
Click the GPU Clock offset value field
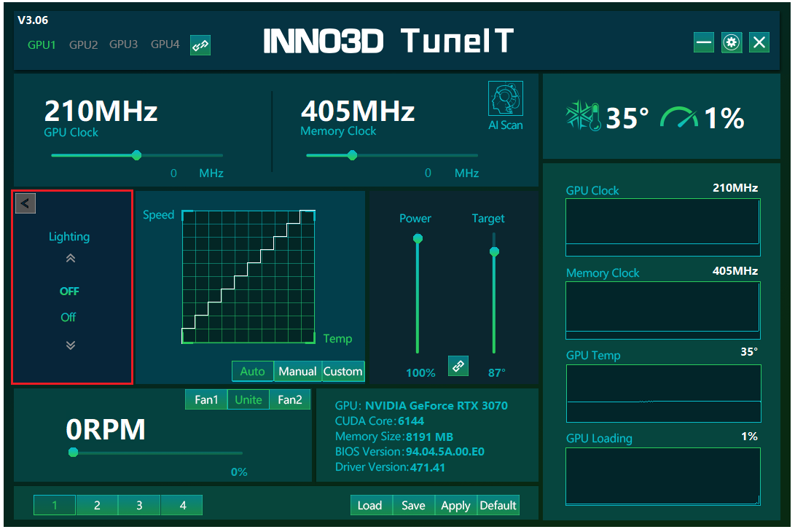coord(173,173)
